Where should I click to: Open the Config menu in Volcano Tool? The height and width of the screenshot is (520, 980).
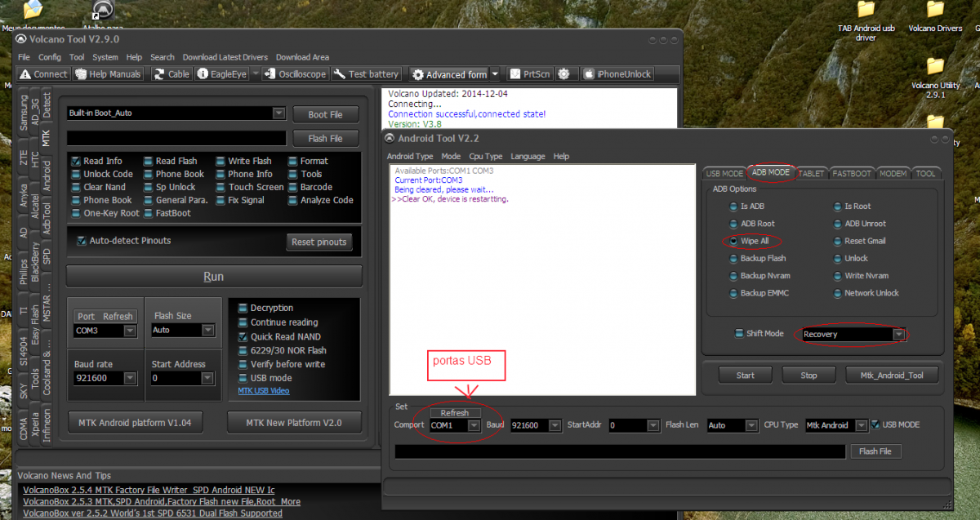(x=50, y=57)
